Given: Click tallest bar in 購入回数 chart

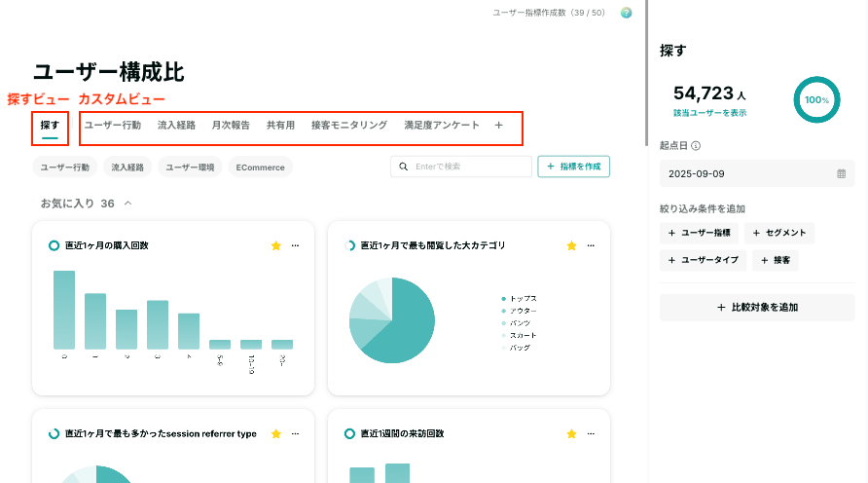Looking at the screenshot, I should [64, 310].
